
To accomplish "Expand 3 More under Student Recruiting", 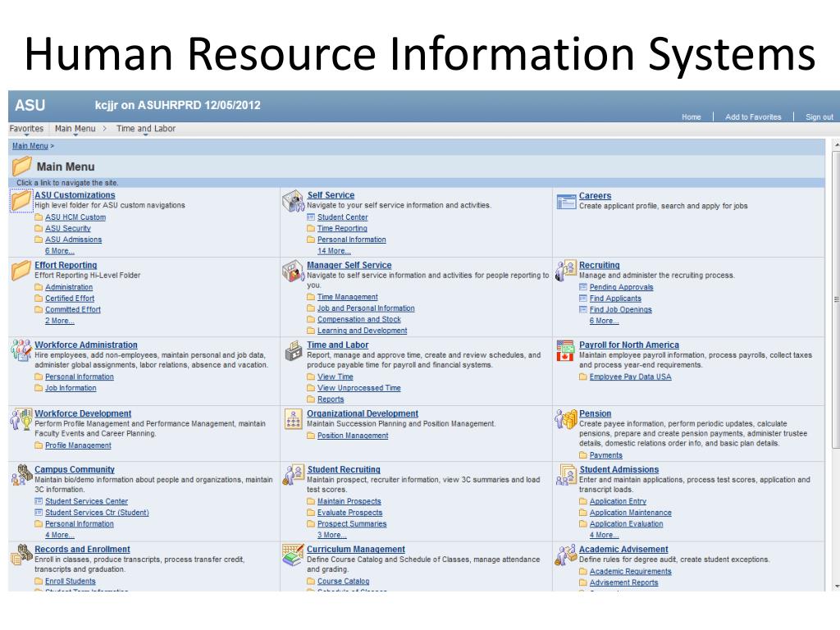I will (332, 535).
